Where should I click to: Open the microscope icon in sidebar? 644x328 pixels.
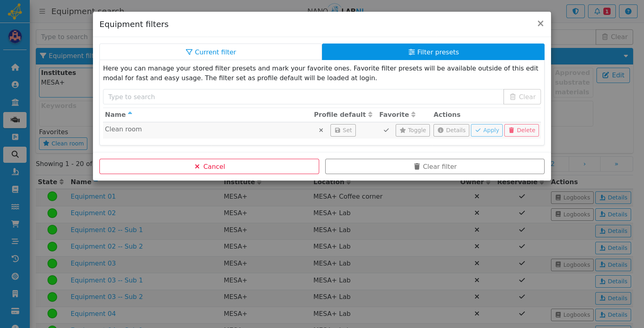pos(15,172)
